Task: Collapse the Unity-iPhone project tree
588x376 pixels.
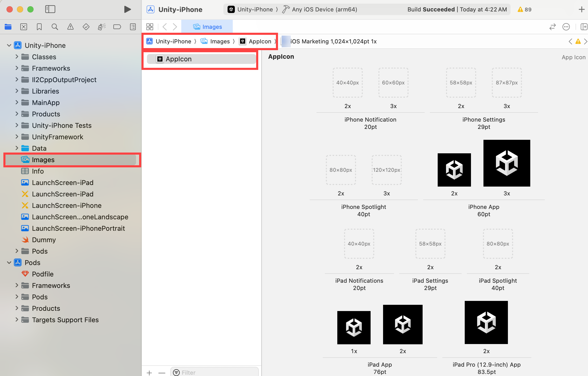Action: click(x=9, y=45)
